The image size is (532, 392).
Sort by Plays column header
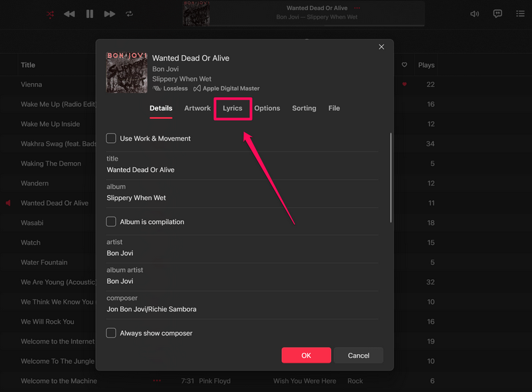tap(426, 65)
